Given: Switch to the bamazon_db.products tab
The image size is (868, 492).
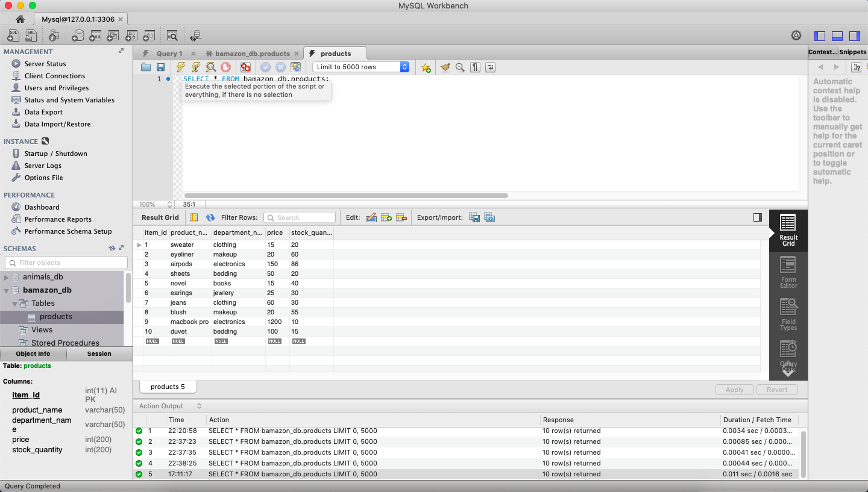Looking at the screenshot, I should (252, 54).
